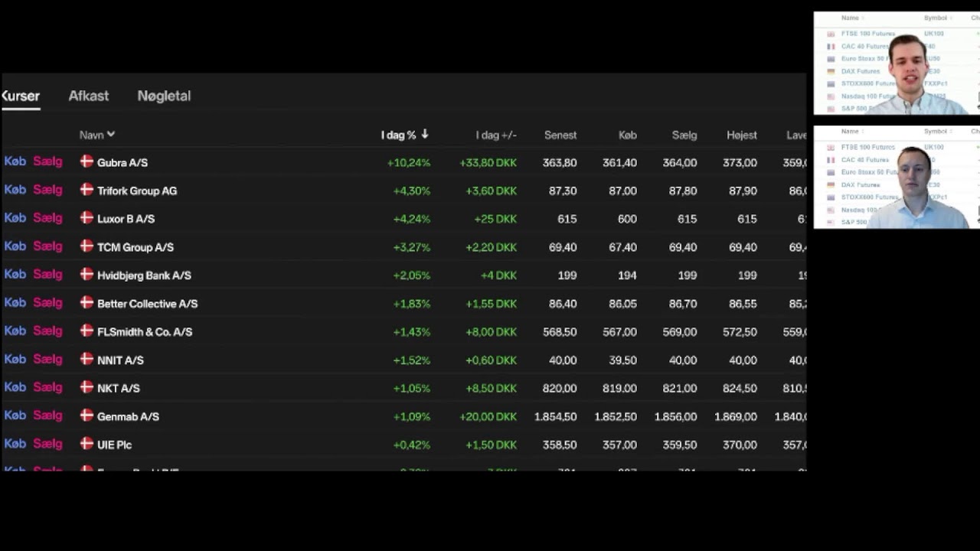Open the Kurser tab
The height and width of the screenshot is (551, 980).
(21, 96)
